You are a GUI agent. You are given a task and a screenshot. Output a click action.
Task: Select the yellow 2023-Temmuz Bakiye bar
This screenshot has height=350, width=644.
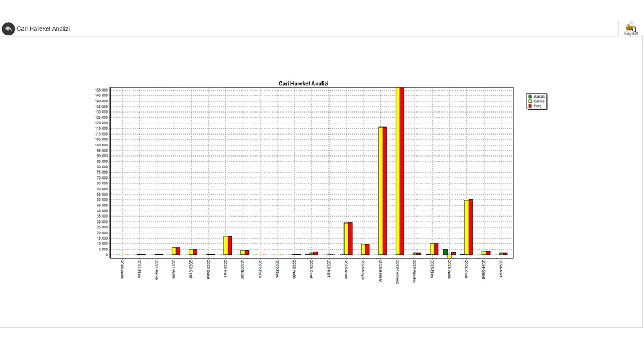pos(398,172)
